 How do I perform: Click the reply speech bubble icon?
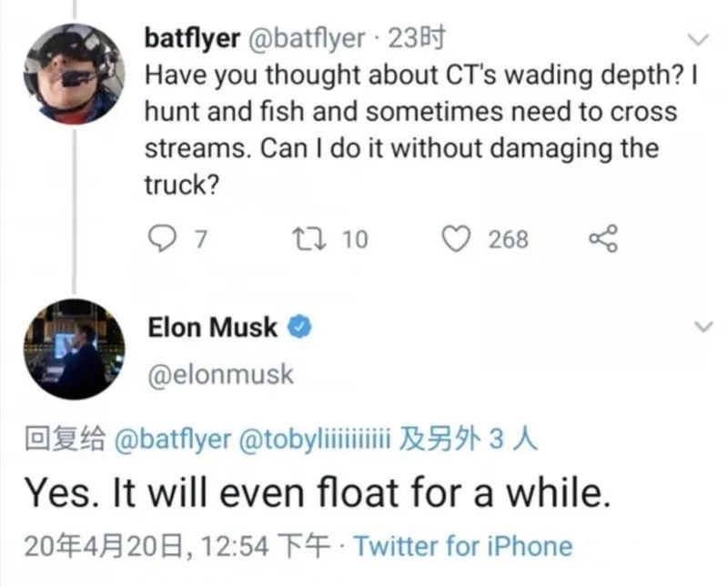pos(161,239)
